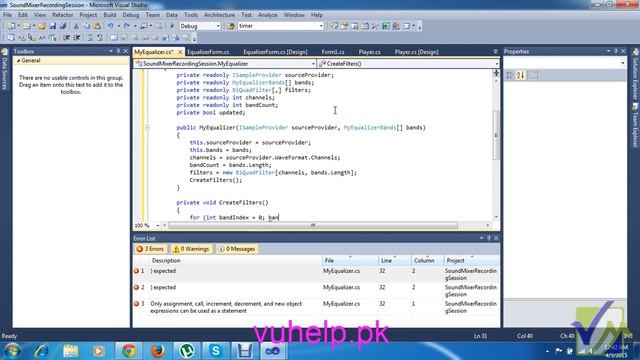
Task: Click the editor vertical scrollbar thumb
Action: click(496, 135)
